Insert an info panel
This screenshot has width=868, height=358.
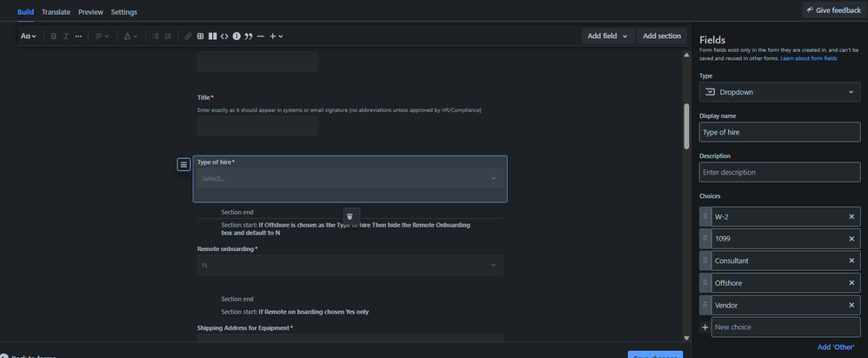237,36
